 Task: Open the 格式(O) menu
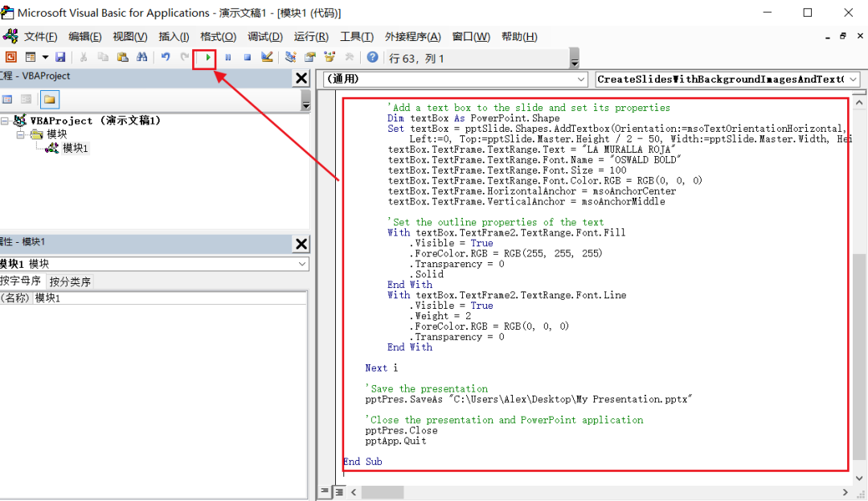218,36
